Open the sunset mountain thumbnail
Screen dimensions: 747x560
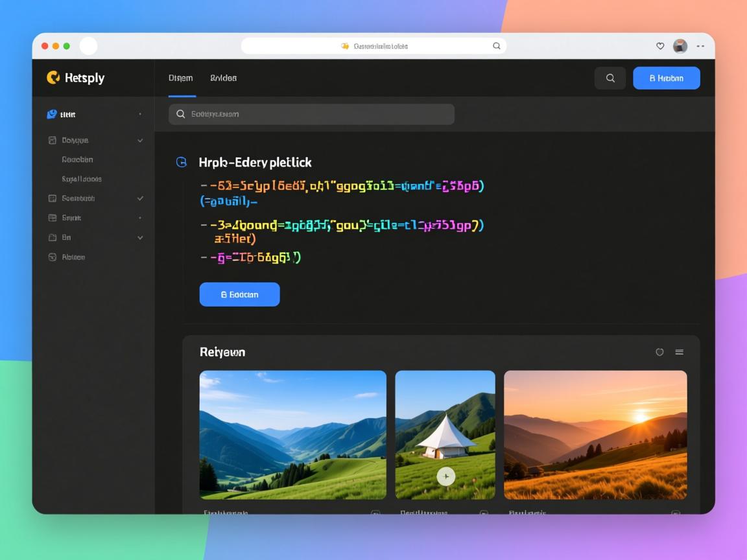coord(595,434)
